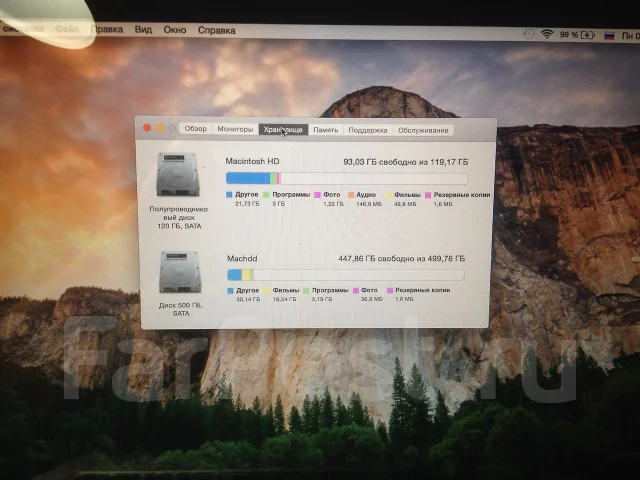Click the blue segment of Macintosh HD bar

coord(248,178)
